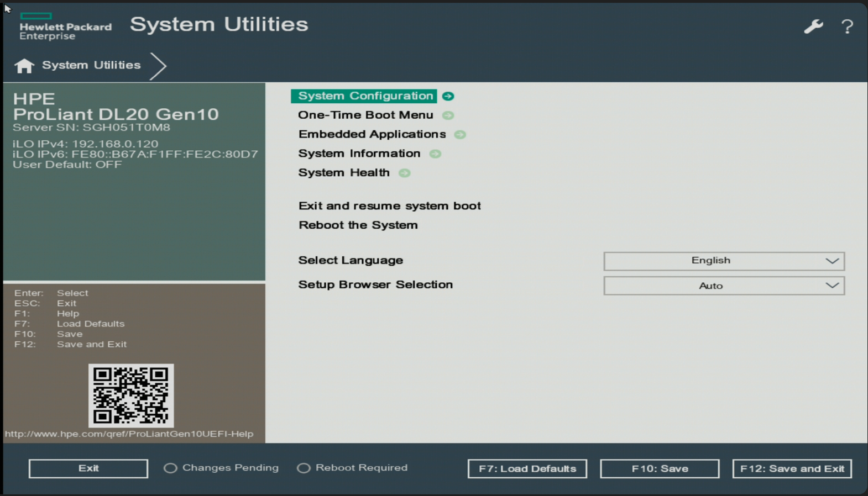The image size is (868, 496).
Task: Click arrow icon beside System Configuration
Action: point(448,96)
